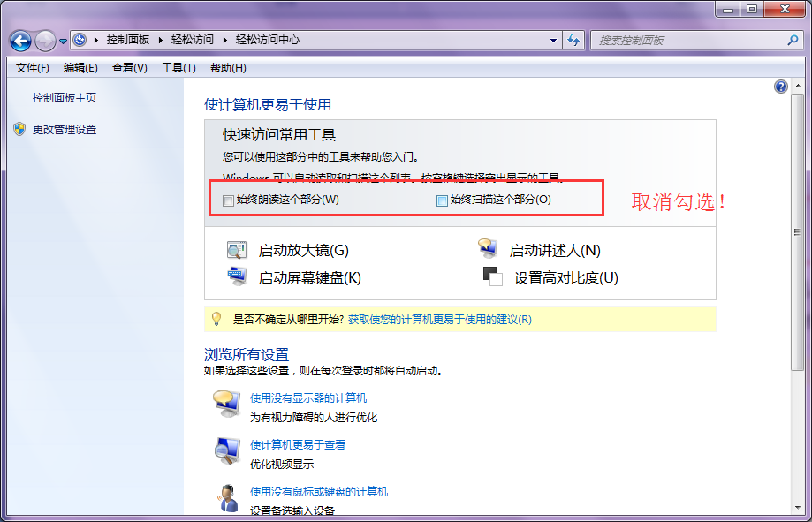
Task: Toggle the 始终朗读这个部分(W) checkbox
Action: click(228, 200)
